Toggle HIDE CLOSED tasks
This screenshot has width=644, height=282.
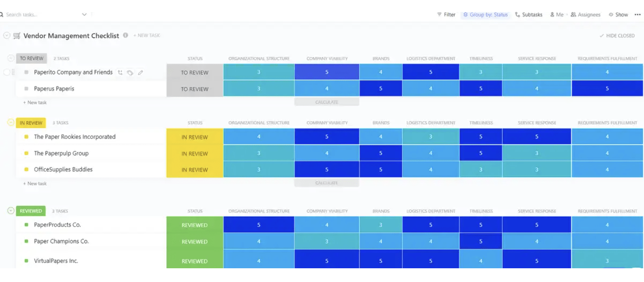click(617, 36)
